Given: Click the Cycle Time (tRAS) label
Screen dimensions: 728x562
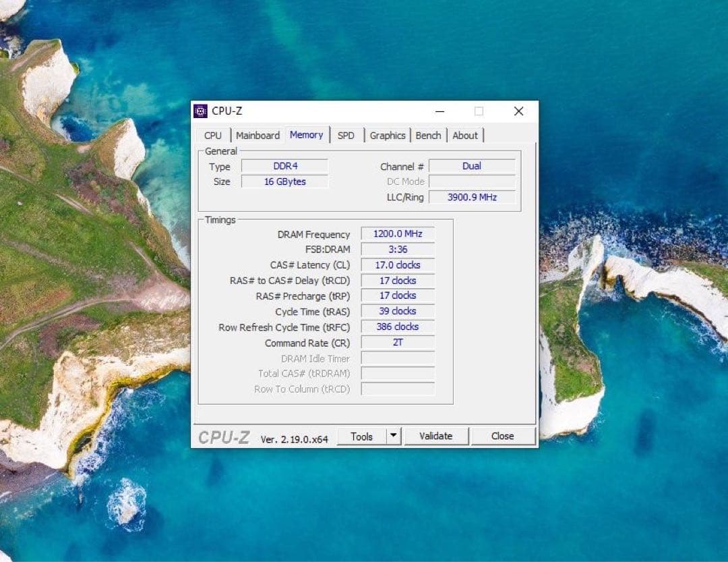Looking at the screenshot, I should click(313, 312).
